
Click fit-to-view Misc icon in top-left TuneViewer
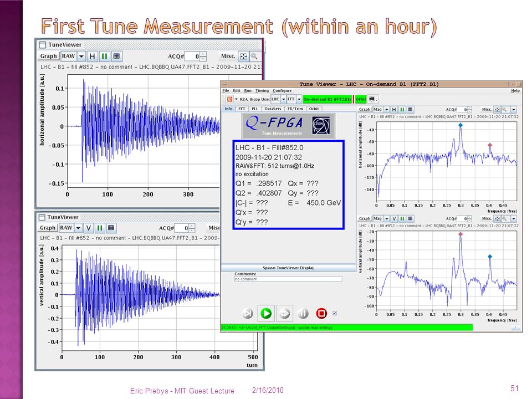243,57
